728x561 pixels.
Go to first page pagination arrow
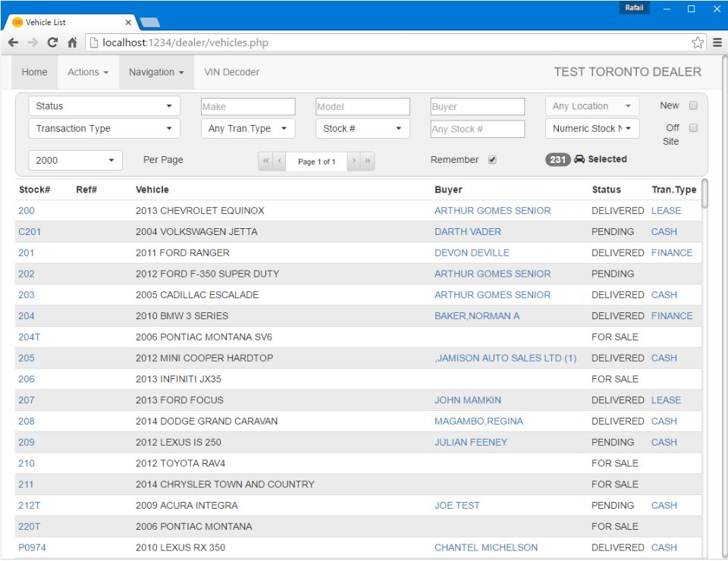pos(265,161)
